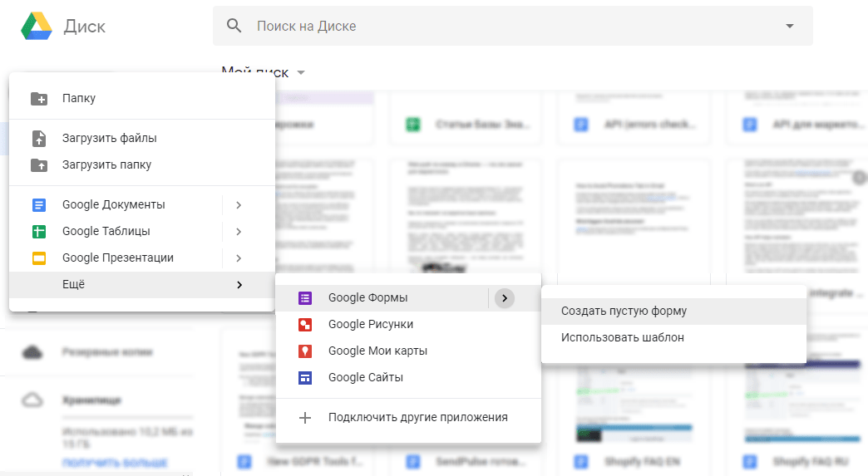Click the new folder icon beside 'Папку'
Image resolution: width=868 pixels, height=476 pixels.
pyautogui.click(x=39, y=98)
